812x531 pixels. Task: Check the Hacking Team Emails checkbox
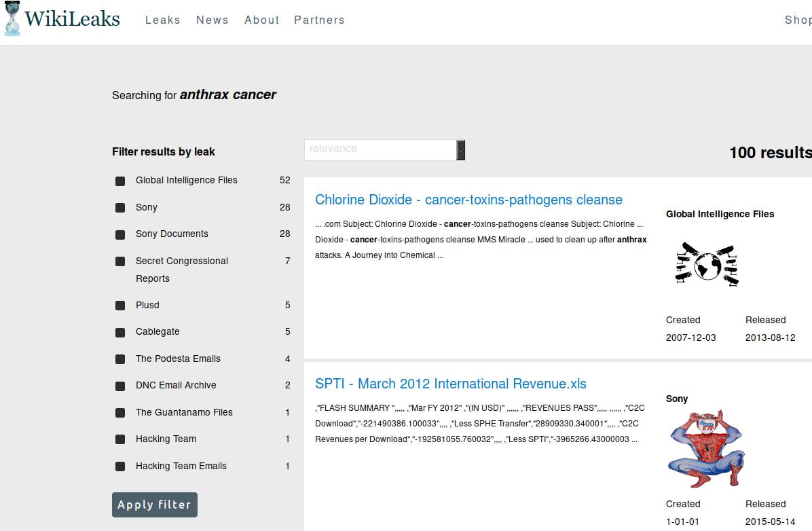(x=120, y=466)
